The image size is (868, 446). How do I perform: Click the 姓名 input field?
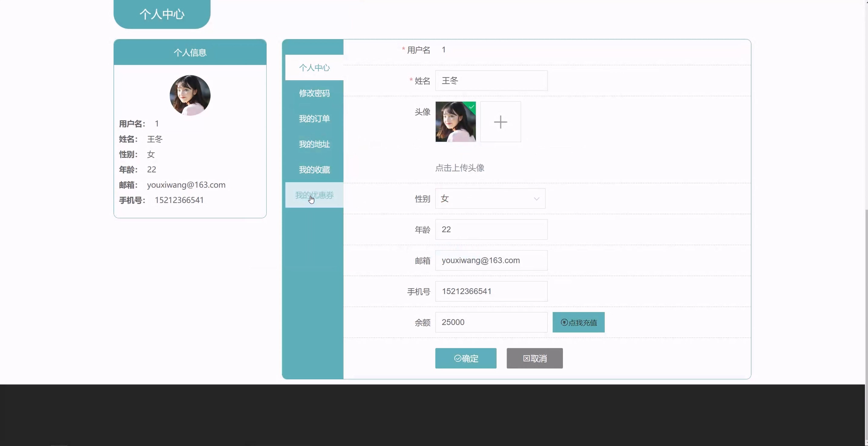pyautogui.click(x=491, y=81)
